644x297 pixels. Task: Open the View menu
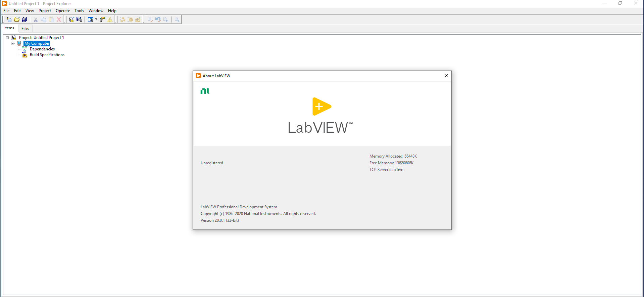pos(30,11)
